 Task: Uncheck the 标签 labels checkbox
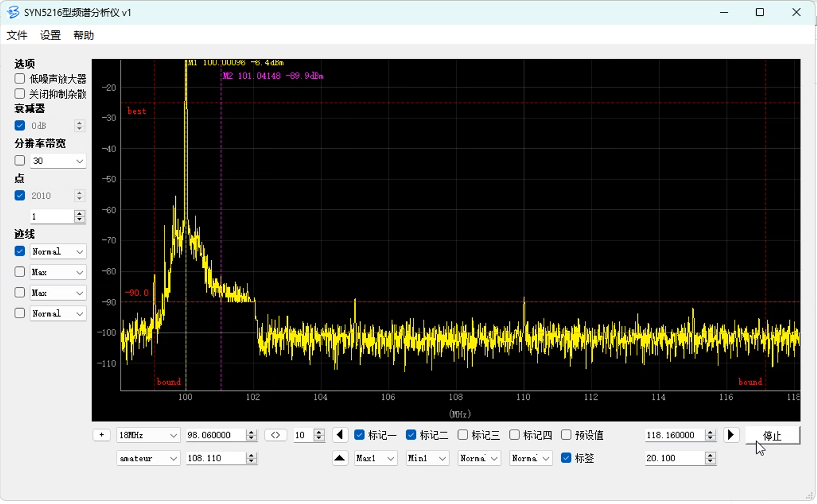click(x=566, y=458)
